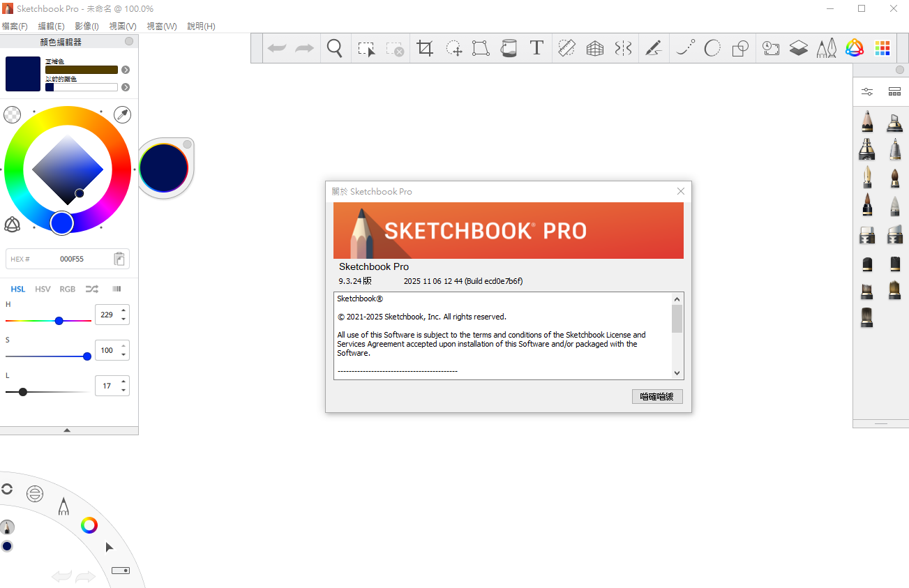Open the color harmony triangle icon

pyautogui.click(x=12, y=224)
